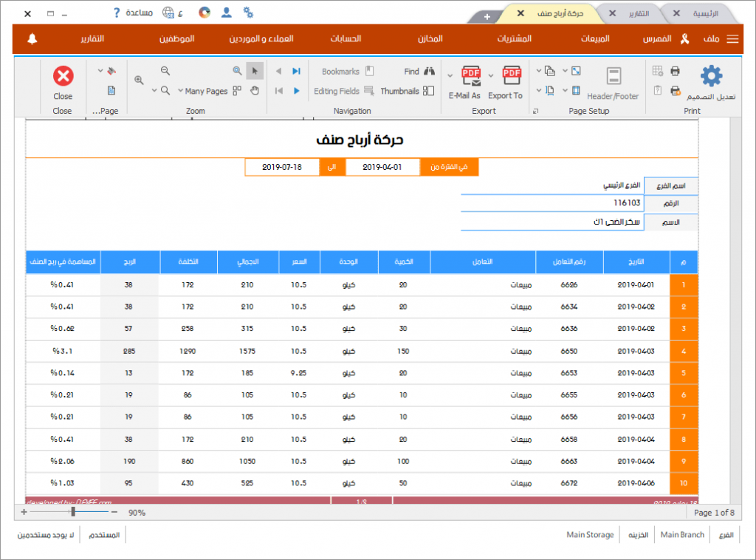This screenshot has width=756, height=560.
Task: Jump to last page arrow
Action: [297, 71]
